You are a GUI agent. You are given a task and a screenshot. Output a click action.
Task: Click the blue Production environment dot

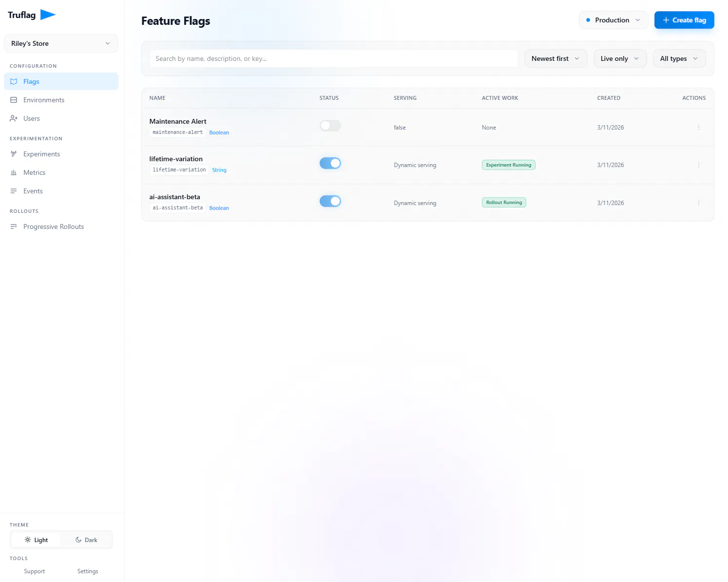click(x=588, y=20)
